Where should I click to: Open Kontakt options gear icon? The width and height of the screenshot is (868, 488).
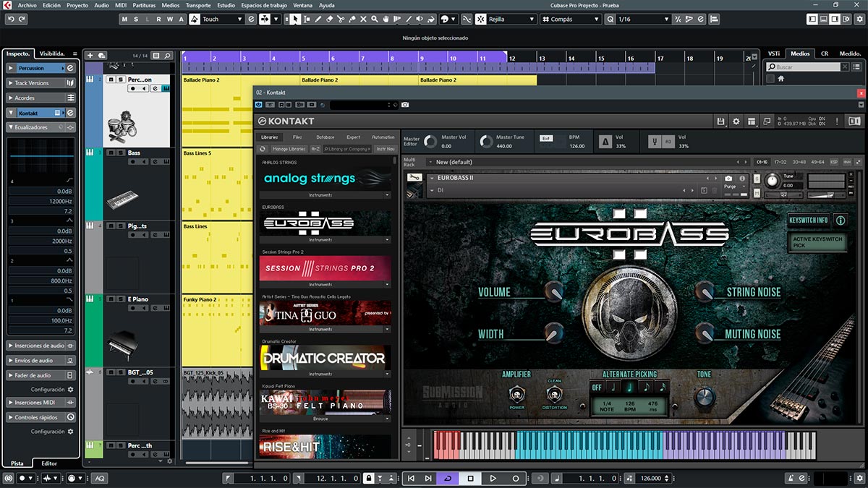coord(736,121)
